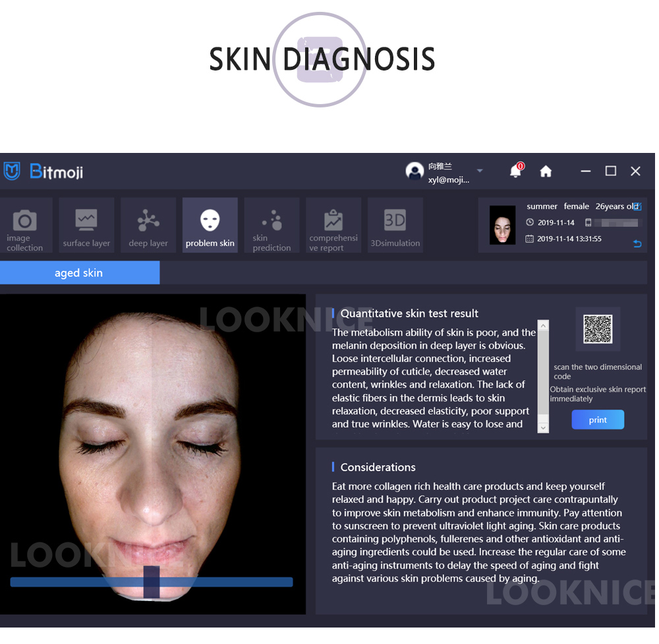The image size is (659, 644).
Task: Open the user account dropdown
Action: click(480, 170)
